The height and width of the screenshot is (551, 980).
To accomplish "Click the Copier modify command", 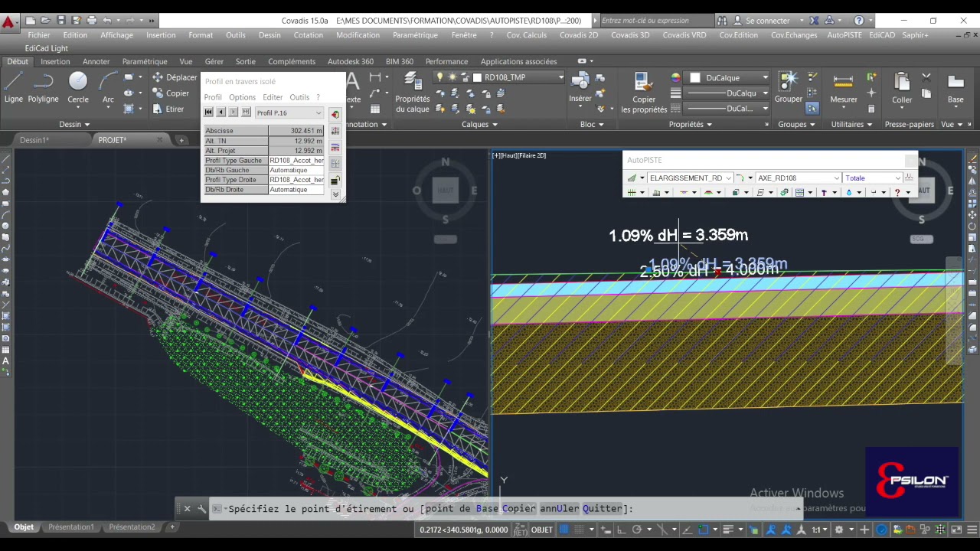I will click(x=171, y=93).
